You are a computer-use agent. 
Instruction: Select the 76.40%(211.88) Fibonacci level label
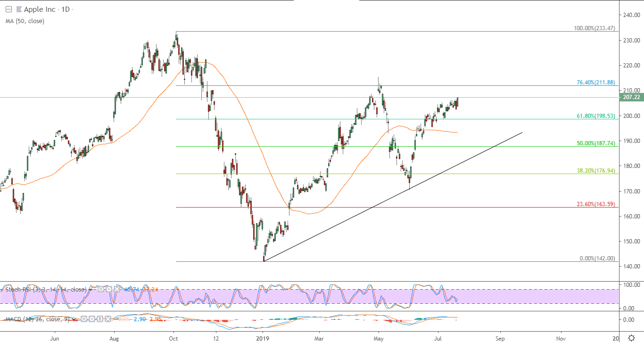pyautogui.click(x=596, y=82)
